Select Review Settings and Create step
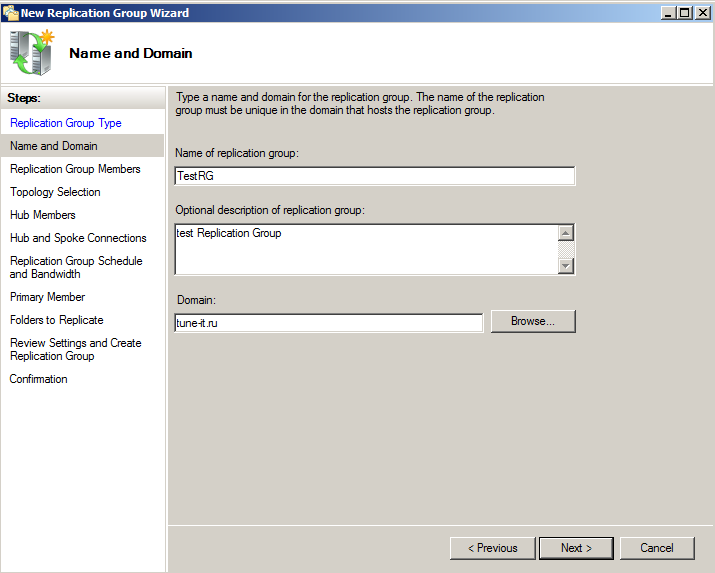Image resolution: width=715 pixels, height=573 pixels. coord(76,349)
